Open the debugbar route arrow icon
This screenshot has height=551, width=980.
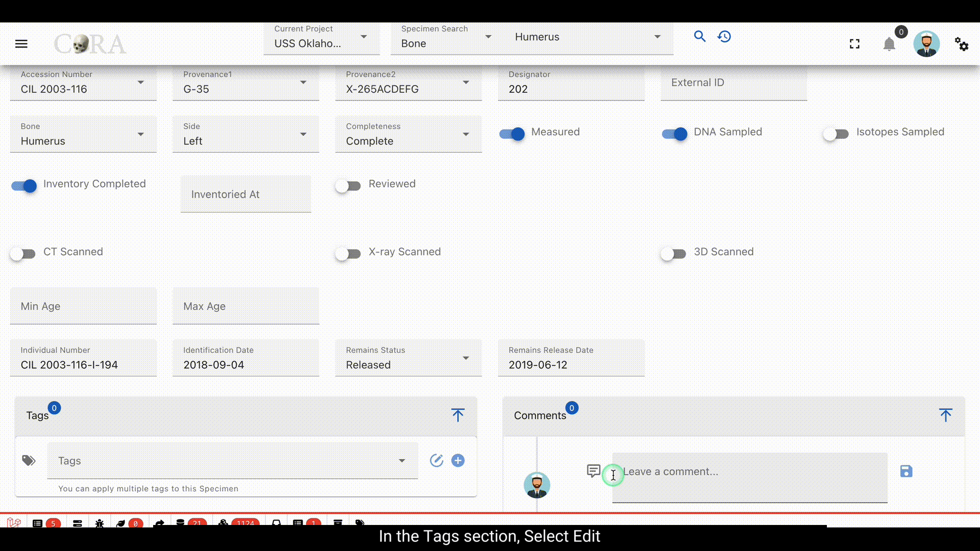159,523
